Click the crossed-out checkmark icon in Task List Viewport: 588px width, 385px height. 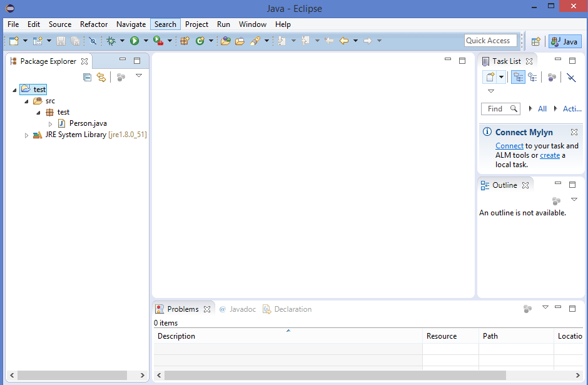[571, 77]
